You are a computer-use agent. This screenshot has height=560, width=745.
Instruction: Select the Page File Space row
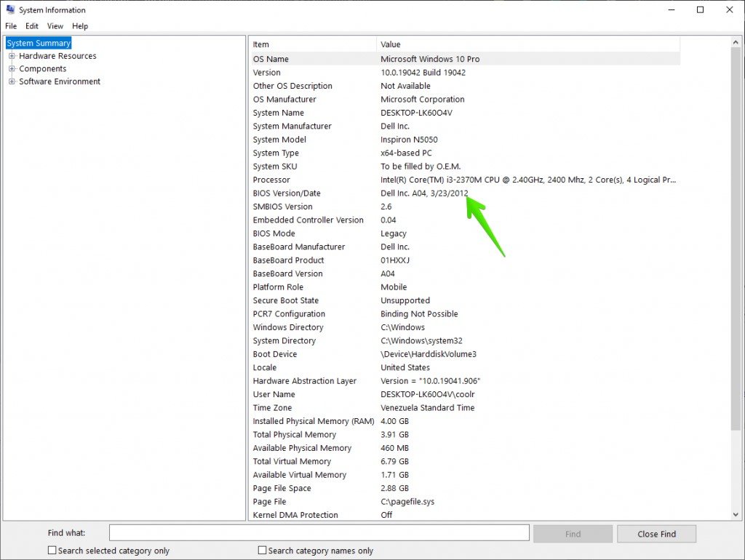(x=465, y=488)
